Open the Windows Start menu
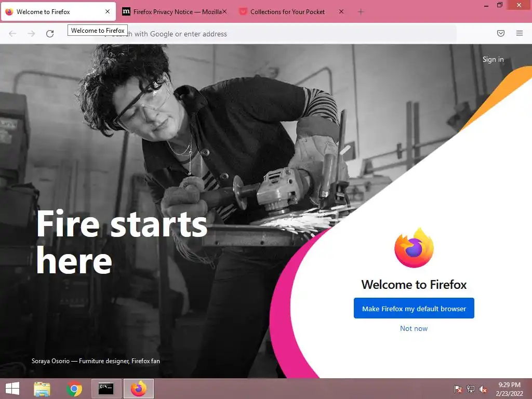 [12, 389]
